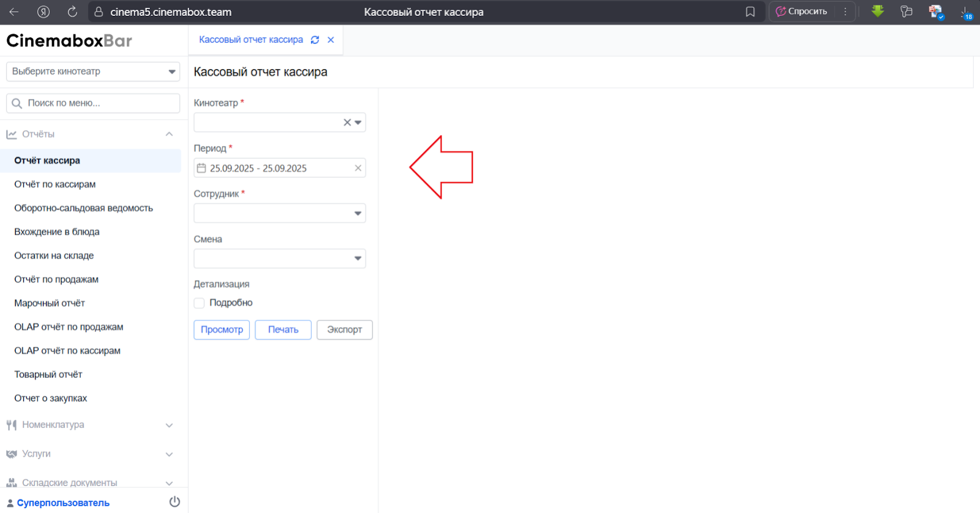This screenshot has width=980, height=513.
Task: Bookmark this page with bookmark icon
Action: pos(750,12)
